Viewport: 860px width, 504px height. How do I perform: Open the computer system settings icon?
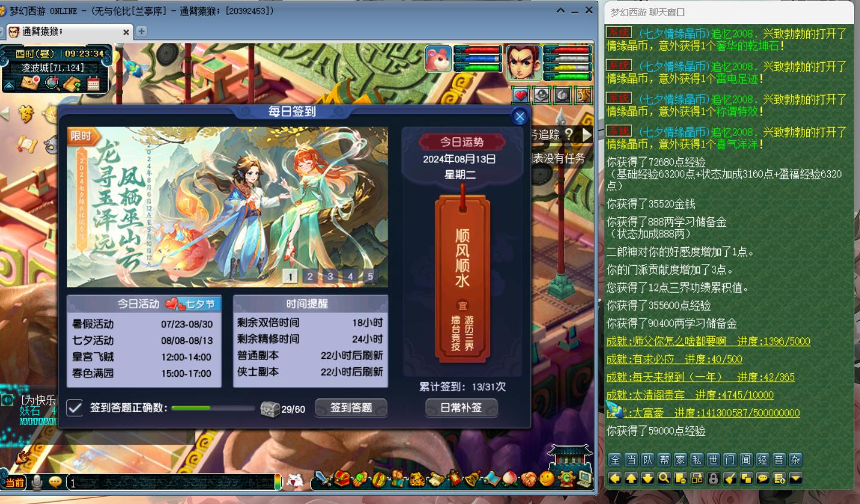point(585,478)
